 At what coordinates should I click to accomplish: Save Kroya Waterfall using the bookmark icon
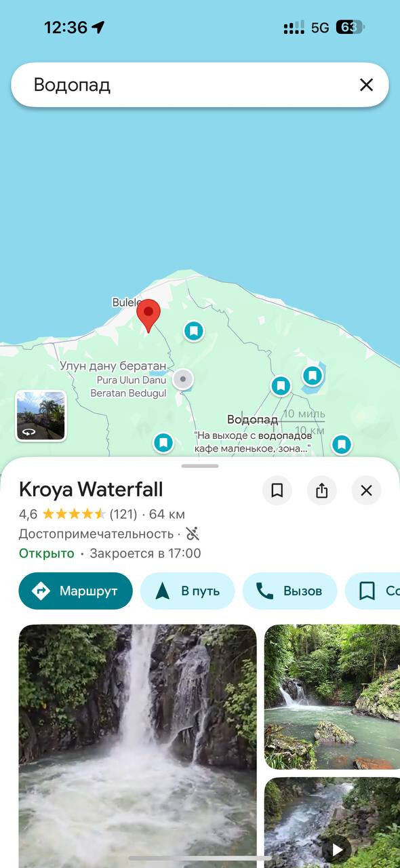(x=277, y=490)
